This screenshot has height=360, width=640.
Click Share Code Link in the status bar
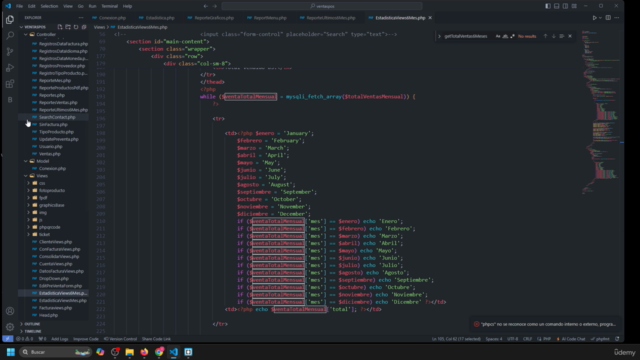(156, 339)
